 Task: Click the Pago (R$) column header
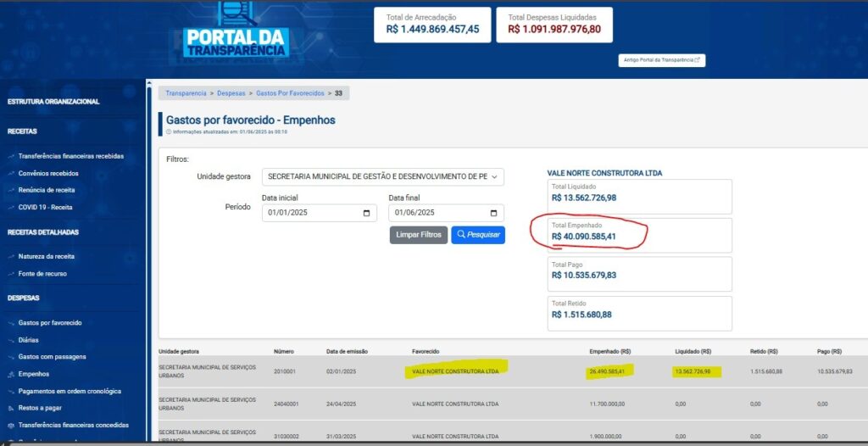click(829, 352)
